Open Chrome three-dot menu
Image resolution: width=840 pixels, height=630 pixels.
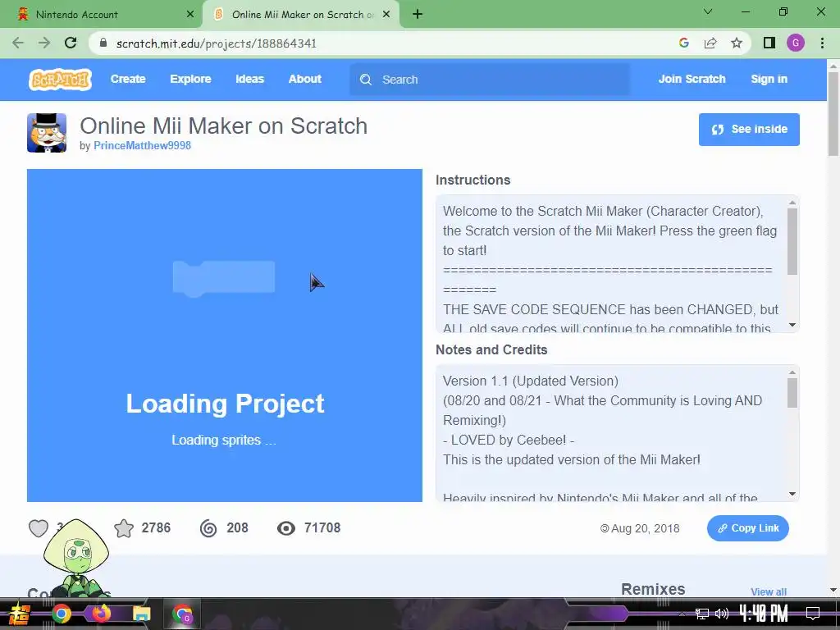(x=822, y=43)
